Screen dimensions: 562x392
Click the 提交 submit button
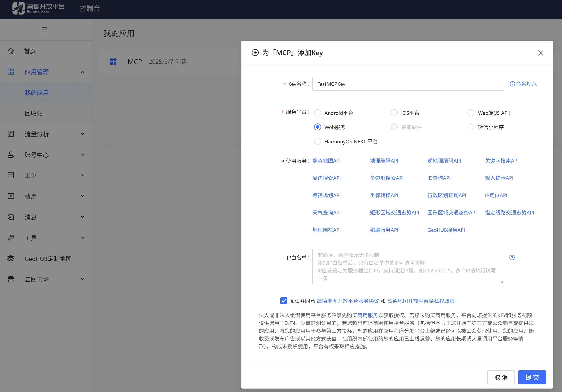click(532, 377)
